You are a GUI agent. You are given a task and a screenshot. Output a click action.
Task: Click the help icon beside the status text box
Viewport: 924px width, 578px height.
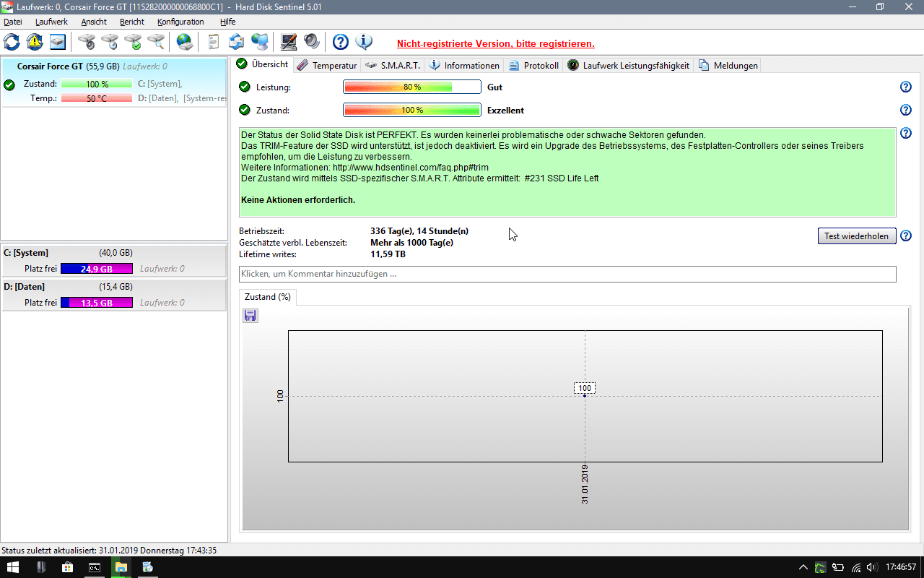coord(906,134)
